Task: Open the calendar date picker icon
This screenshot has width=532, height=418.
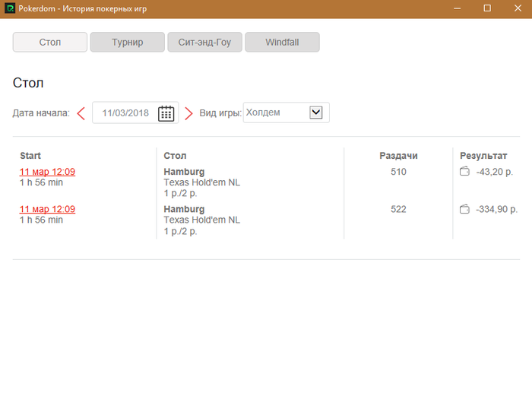Action: 166,113
